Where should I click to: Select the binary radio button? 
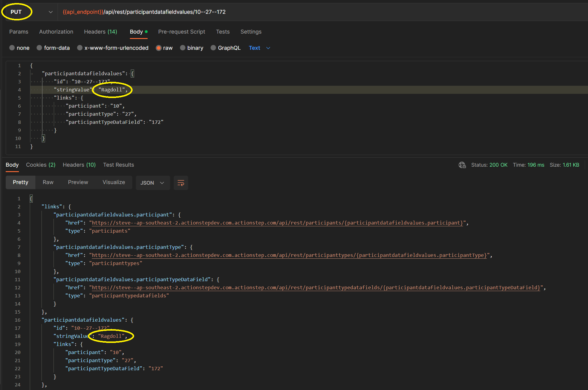(x=183, y=48)
